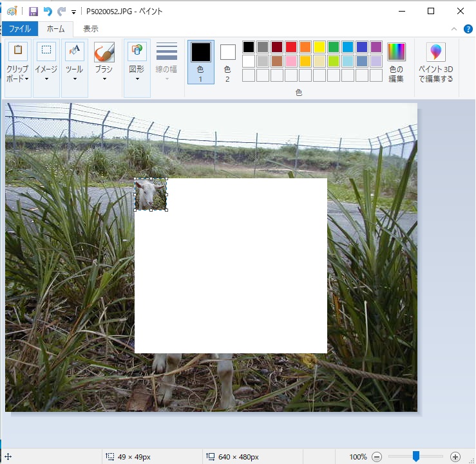This screenshot has height=464, width=476.
Task: Click the 線の幅 line width icon
Action: (167, 51)
